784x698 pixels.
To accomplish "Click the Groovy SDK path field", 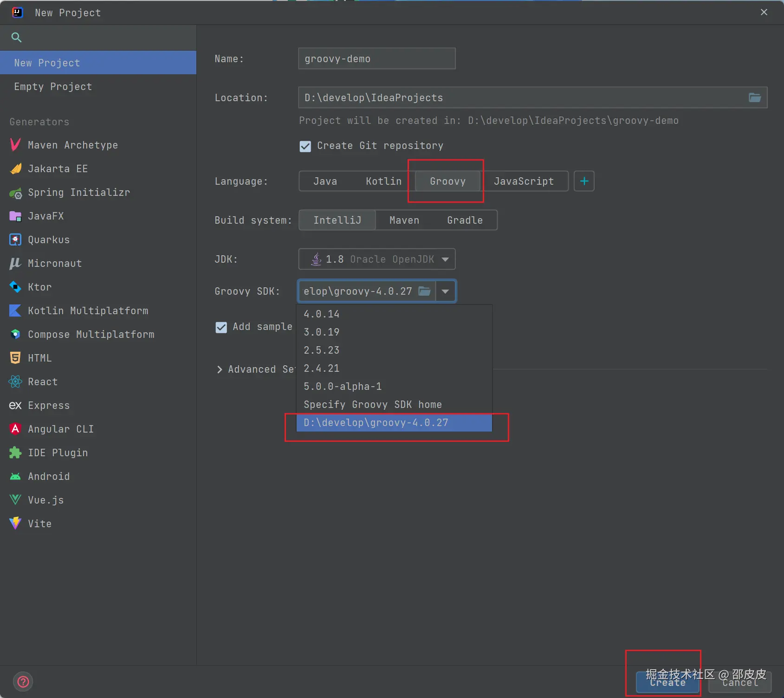I will click(x=358, y=291).
